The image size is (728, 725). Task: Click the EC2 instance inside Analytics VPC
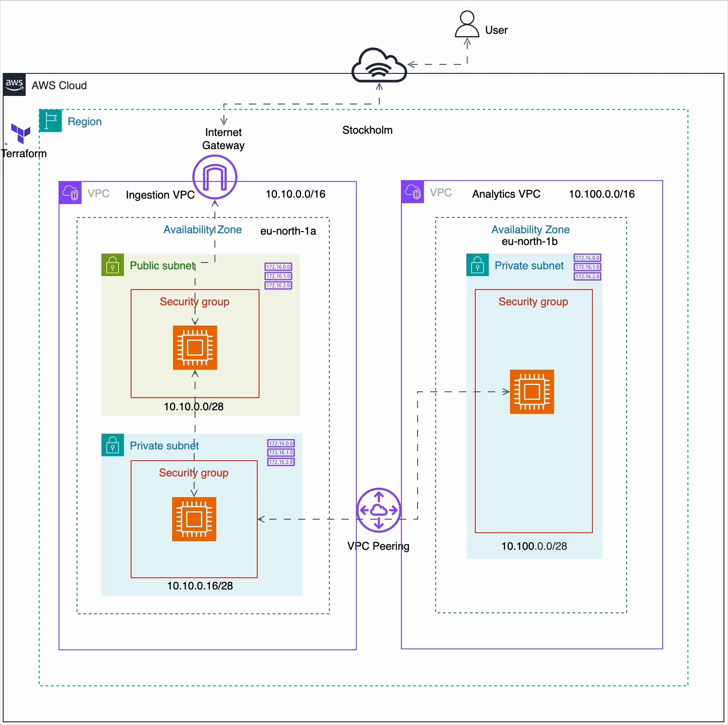click(x=532, y=391)
